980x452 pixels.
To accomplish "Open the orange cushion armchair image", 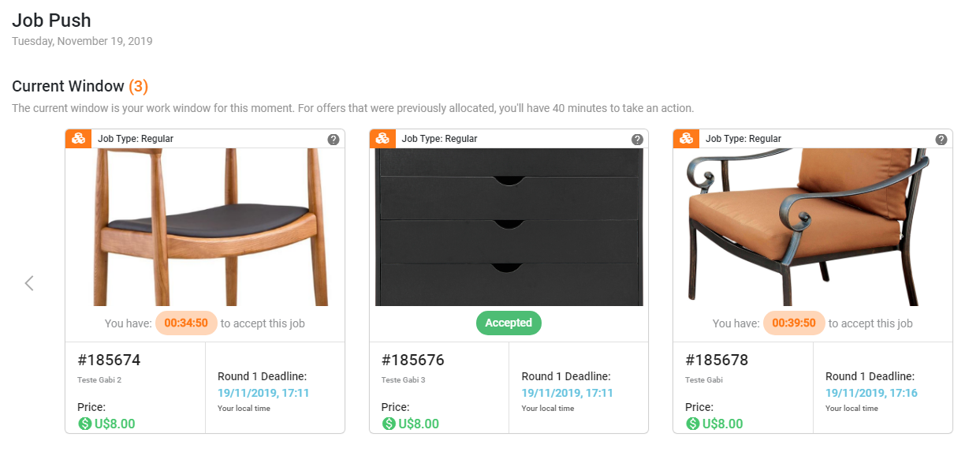I will tap(812, 227).
